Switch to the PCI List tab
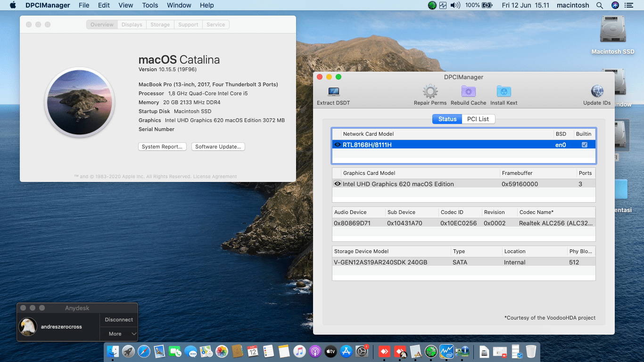Screen dimensions: 644x362 [478, 119]
